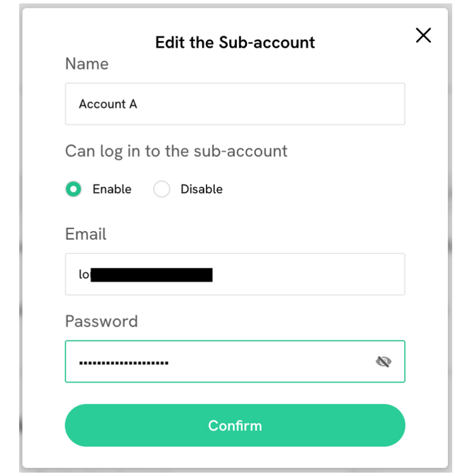Click the "Edit the Sub-account" dialog title
Screen dimensions: 468x476
(x=235, y=42)
